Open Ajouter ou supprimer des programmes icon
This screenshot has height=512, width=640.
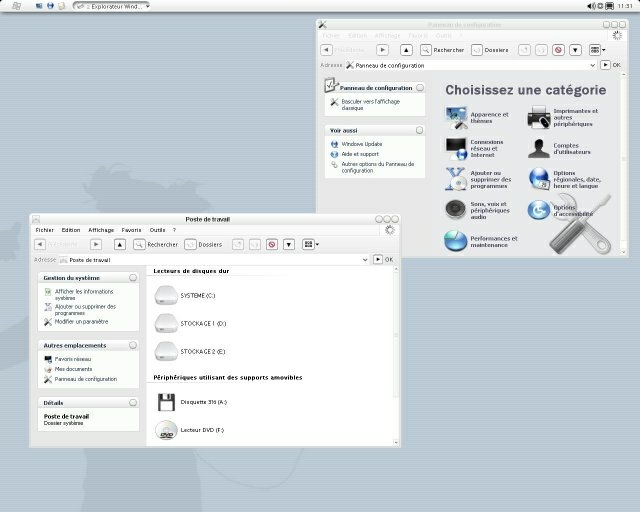(x=456, y=179)
